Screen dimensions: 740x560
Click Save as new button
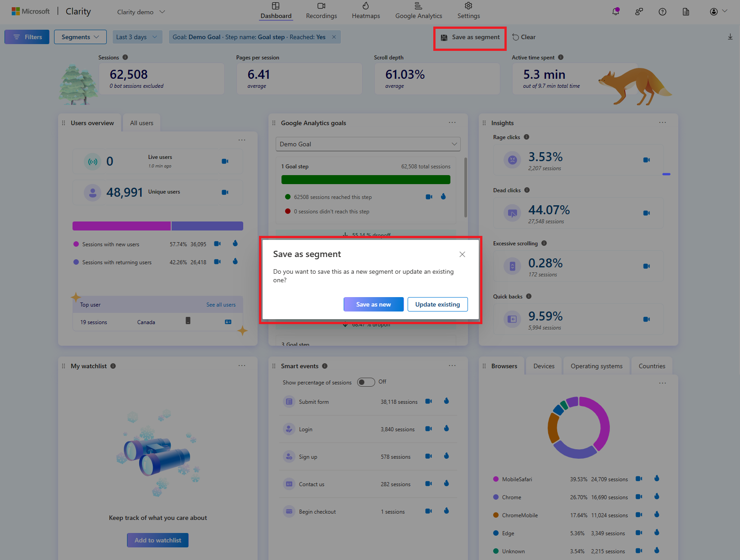374,304
